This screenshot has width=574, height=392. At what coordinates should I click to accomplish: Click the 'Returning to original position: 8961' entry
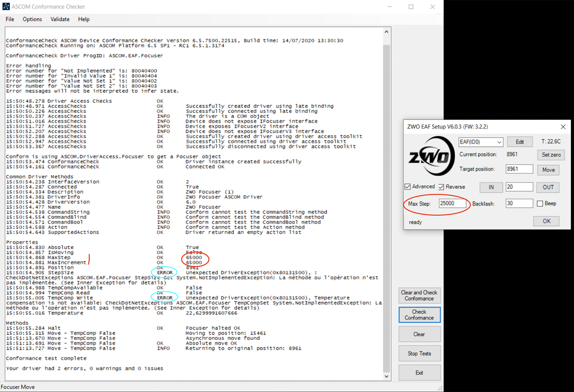tap(243, 348)
